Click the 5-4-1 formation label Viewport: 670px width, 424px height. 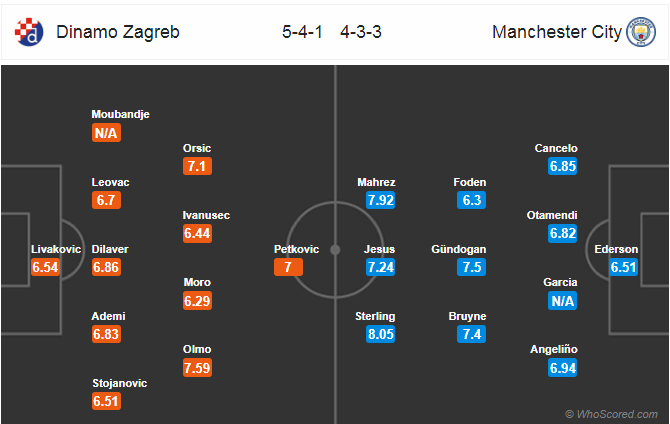coord(302,32)
